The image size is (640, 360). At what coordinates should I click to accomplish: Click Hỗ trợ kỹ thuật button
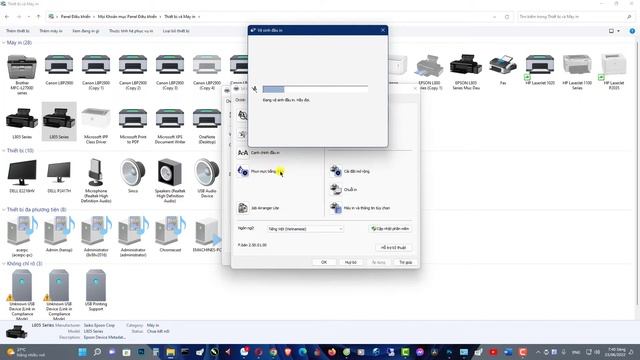tap(393, 247)
